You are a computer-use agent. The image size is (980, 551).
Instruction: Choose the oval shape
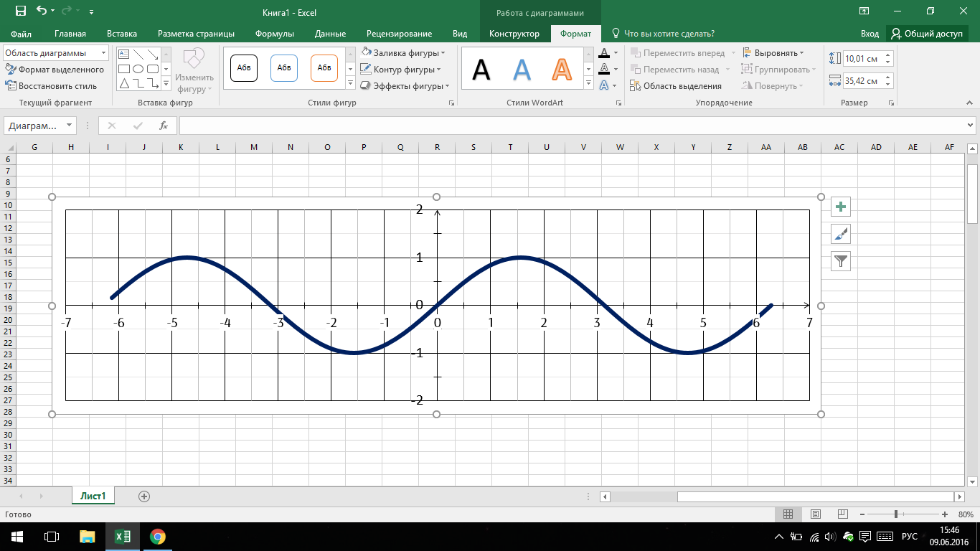138,69
